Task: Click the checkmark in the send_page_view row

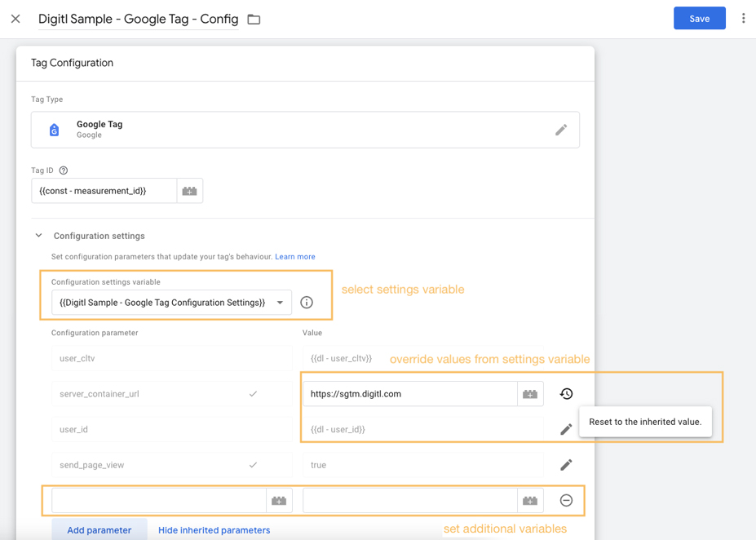Action: (253, 465)
